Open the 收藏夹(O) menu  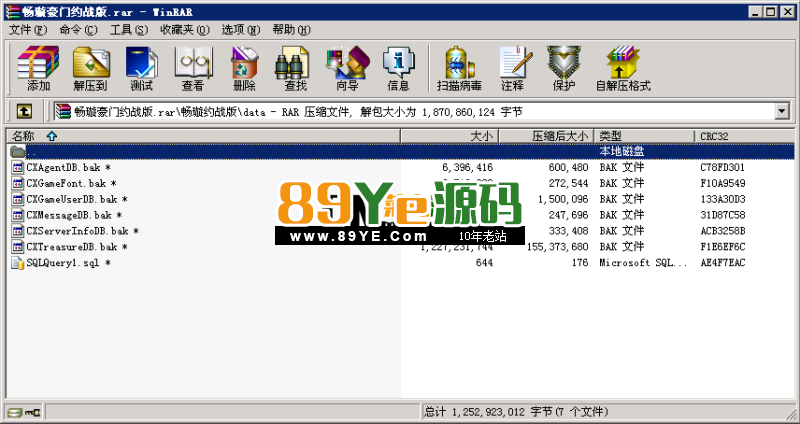point(185,30)
